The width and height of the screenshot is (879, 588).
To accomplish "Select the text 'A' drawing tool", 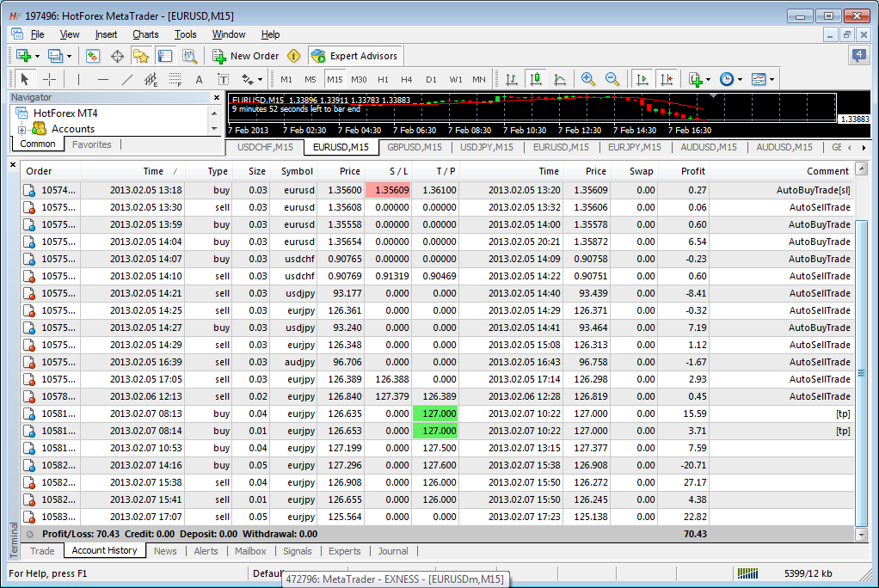I will (x=199, y=79).
